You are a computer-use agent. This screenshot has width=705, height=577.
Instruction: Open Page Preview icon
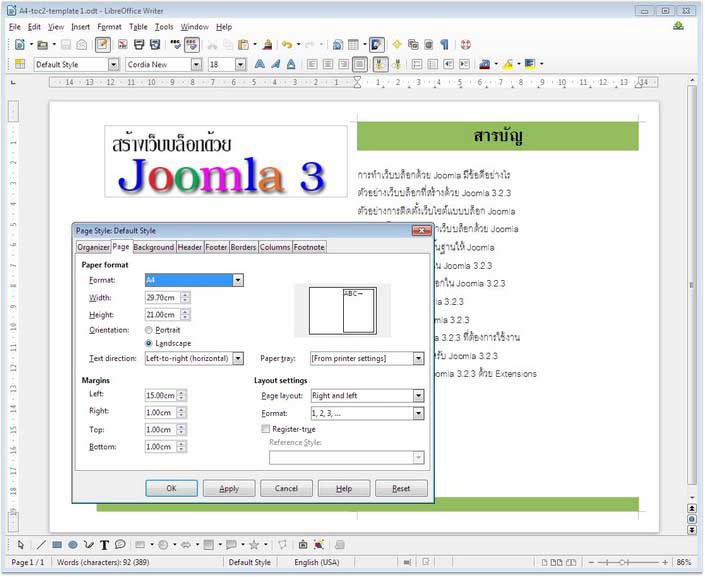pyautogui.click(x=155, y=45)
